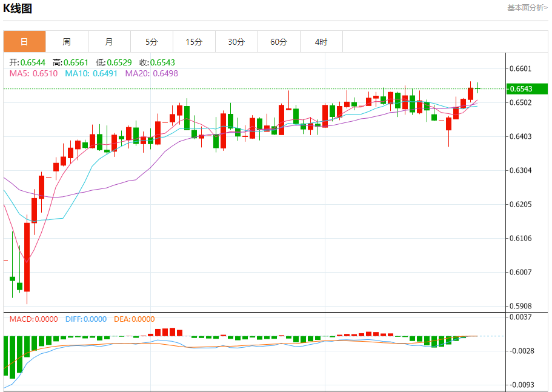Click the MA5: 0.6510 label
The width and height of the screenshot is (552, 392).
point(33,73)
